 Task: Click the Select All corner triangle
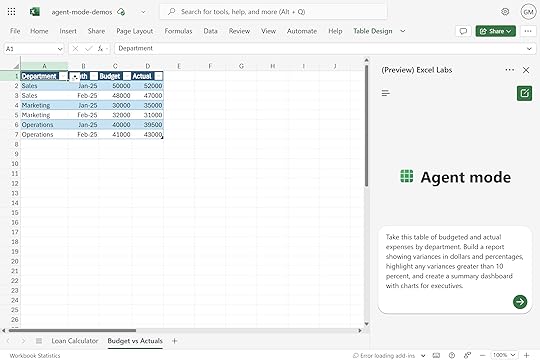pos(16,66)
